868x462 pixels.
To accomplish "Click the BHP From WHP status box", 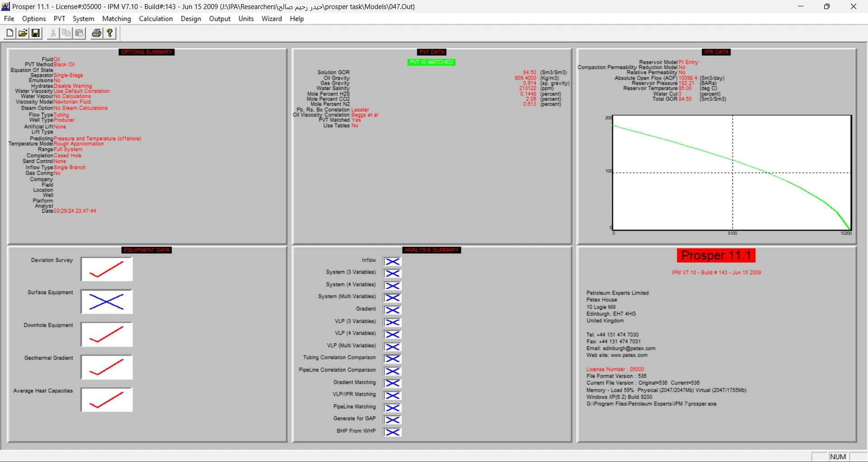I will [392, 432].
